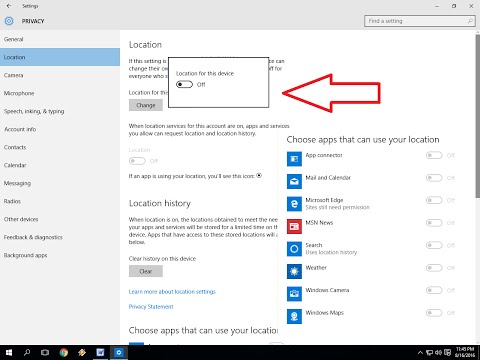Image resolution: width=480 pixels, height=360 pixels.
Task: Click the Change button
Action: pyautogui.click(x=146, y=105)
